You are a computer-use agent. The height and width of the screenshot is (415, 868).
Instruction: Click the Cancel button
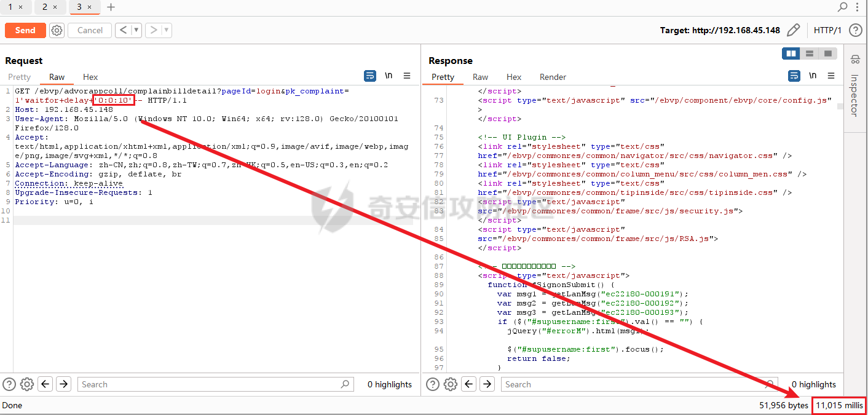[90, 30]
